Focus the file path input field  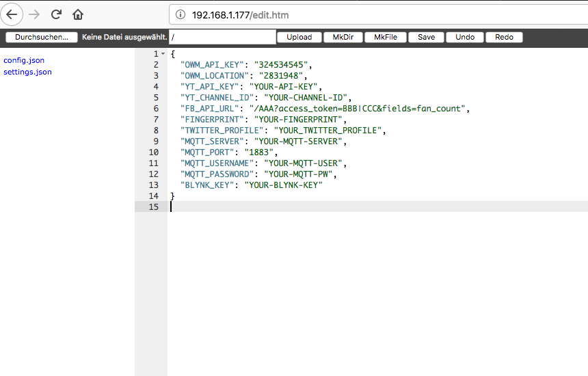point(222,38)
